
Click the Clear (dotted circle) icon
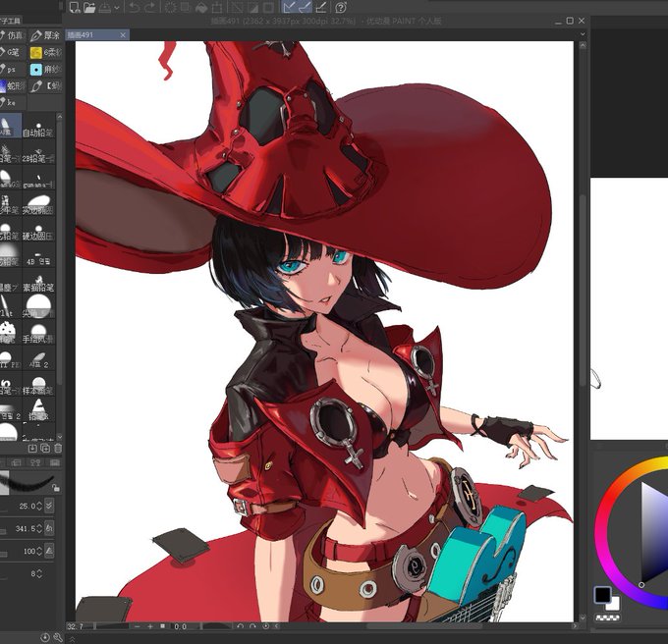pos(170,7)
